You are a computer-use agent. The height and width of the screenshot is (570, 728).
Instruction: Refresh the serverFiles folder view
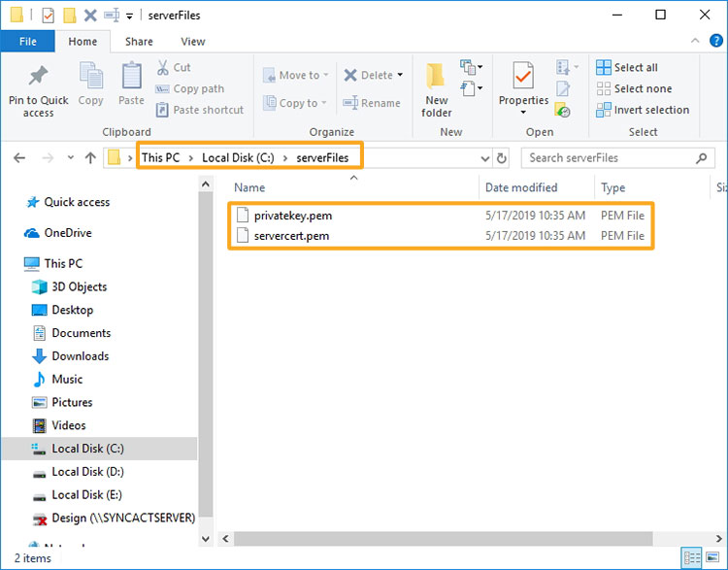[502, 158]
